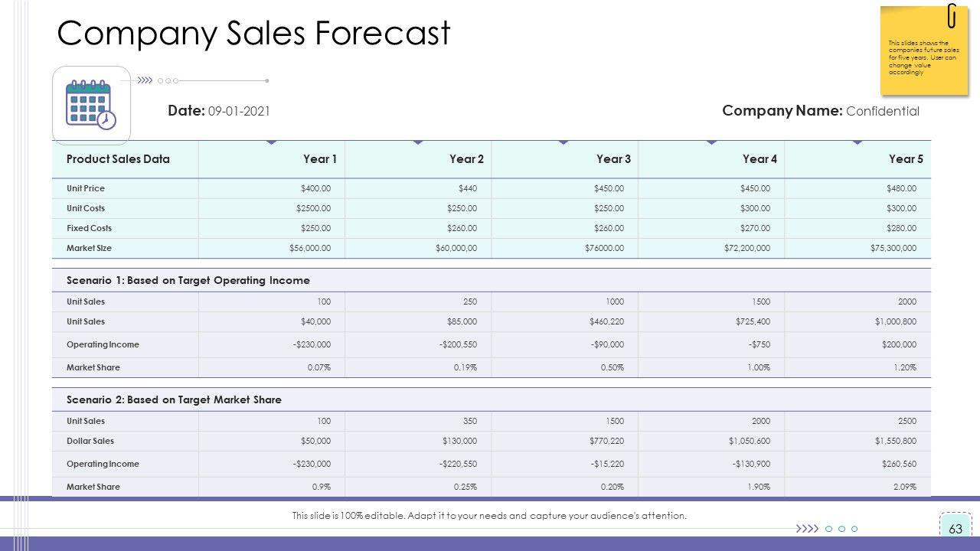The image size is (980, 551).
Task: Select the slide number 63 badge
Action: point(955,529)
